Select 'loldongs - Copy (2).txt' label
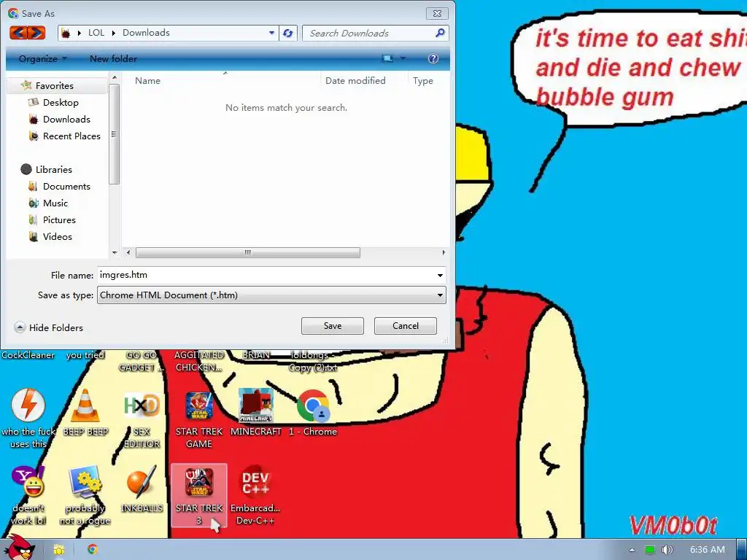747x560 pixels. (312, 362)
